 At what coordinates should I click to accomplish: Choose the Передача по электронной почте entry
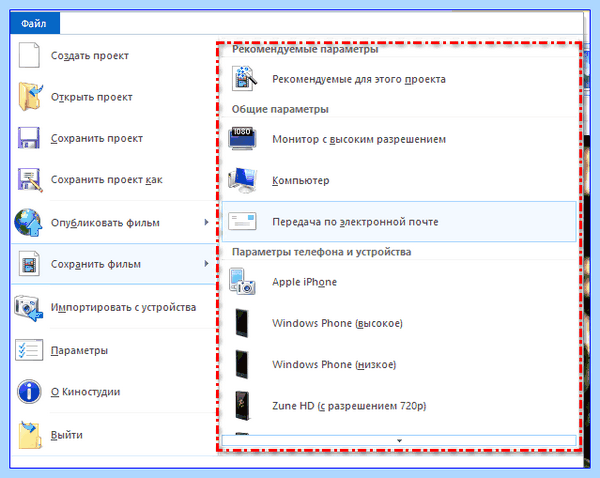pyautogui.click(x=399, y=221)
